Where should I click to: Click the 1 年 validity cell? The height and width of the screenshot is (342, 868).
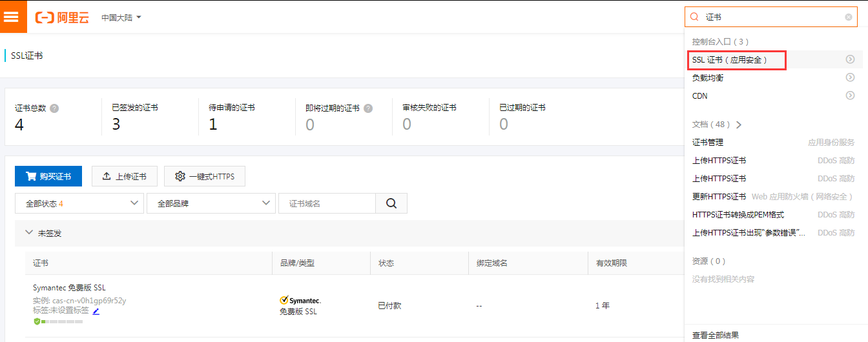coord(603,305)
